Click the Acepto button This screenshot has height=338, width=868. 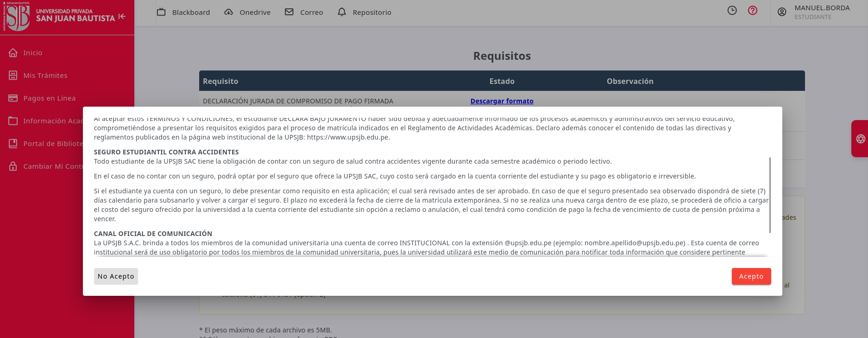click(x=751, y=276)
